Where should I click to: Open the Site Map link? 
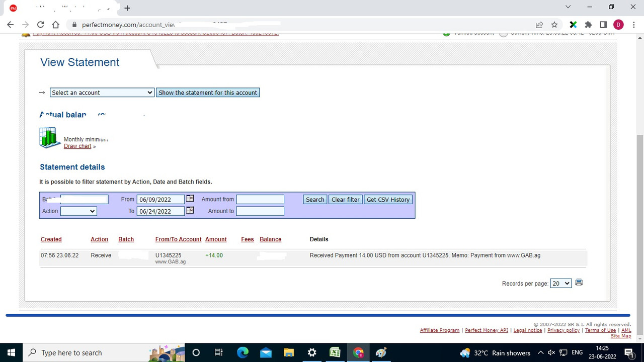click(x=621, y=336)
